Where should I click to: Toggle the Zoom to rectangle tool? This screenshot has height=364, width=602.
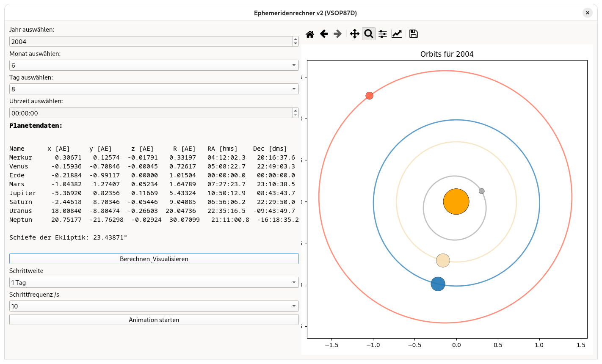(x=369, y=34)
